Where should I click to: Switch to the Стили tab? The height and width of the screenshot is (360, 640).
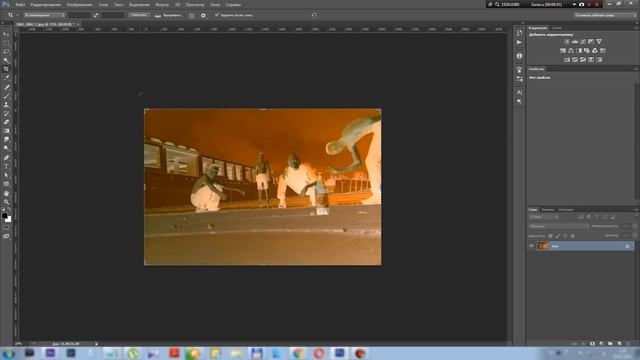[x=557, y=28]
